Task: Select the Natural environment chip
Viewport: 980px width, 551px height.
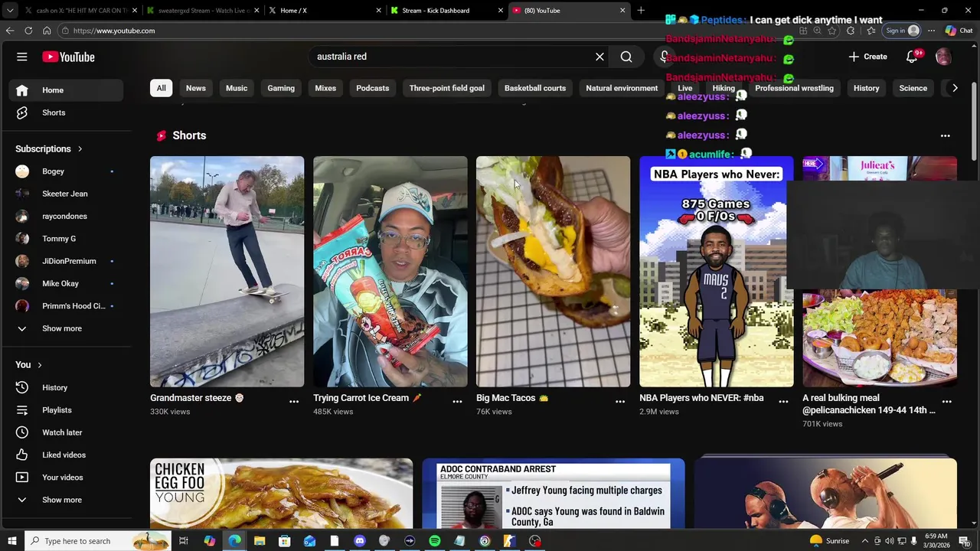Action: click(622, 88)
